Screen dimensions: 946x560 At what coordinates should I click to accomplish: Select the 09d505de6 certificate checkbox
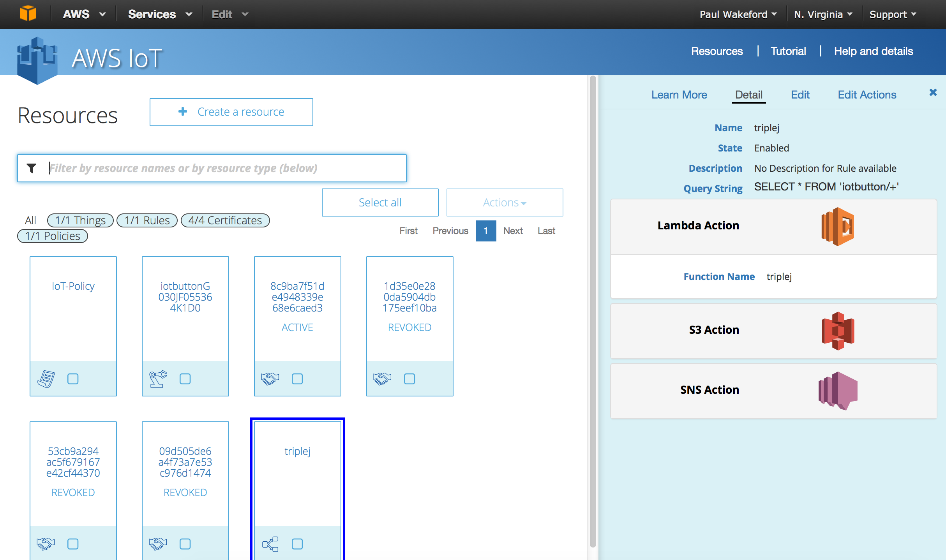click(x=185, y=544)
